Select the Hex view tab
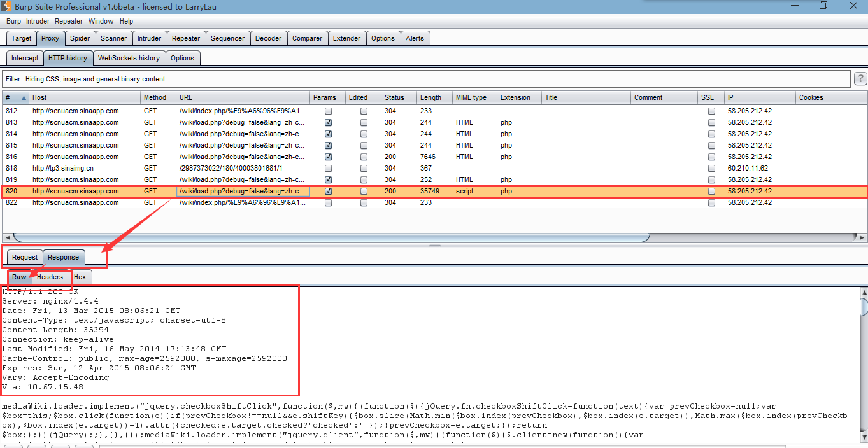This screenshot has height=448, width=868. (x=80, y=277)
